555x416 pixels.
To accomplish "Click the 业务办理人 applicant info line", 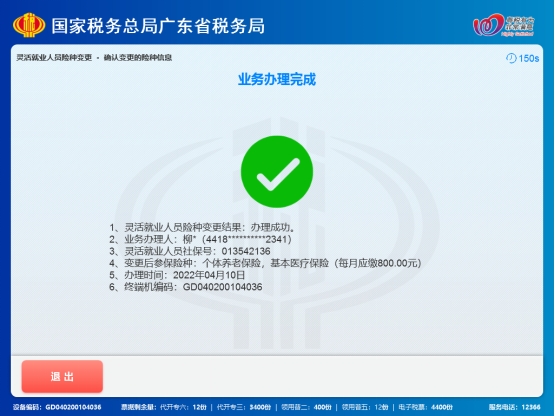I will (200, 239).
